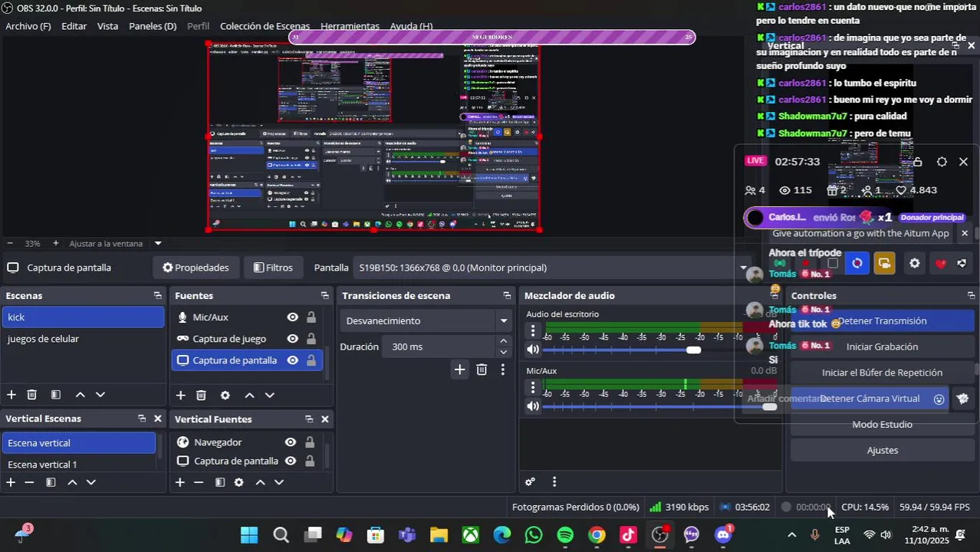Open transition properties three-dot menu
980x552 pixels.
pos(502,370)
